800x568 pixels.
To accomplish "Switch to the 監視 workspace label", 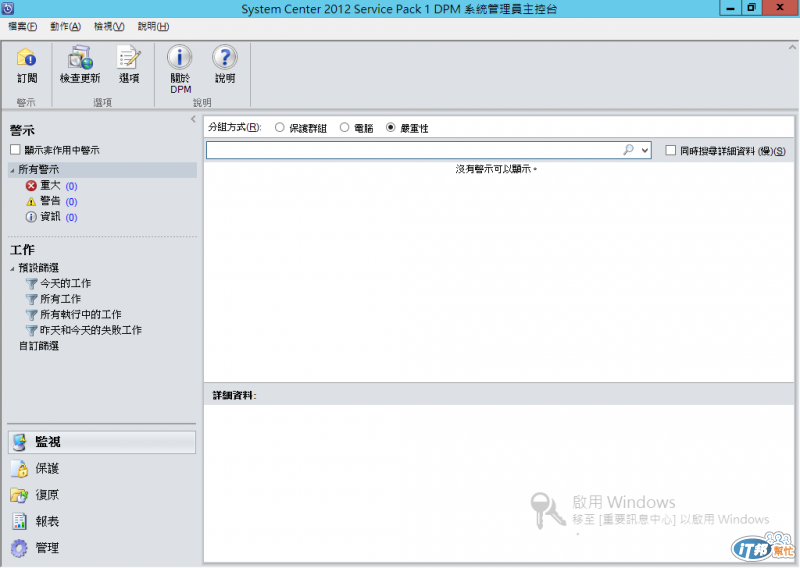I will pos(48,442).
